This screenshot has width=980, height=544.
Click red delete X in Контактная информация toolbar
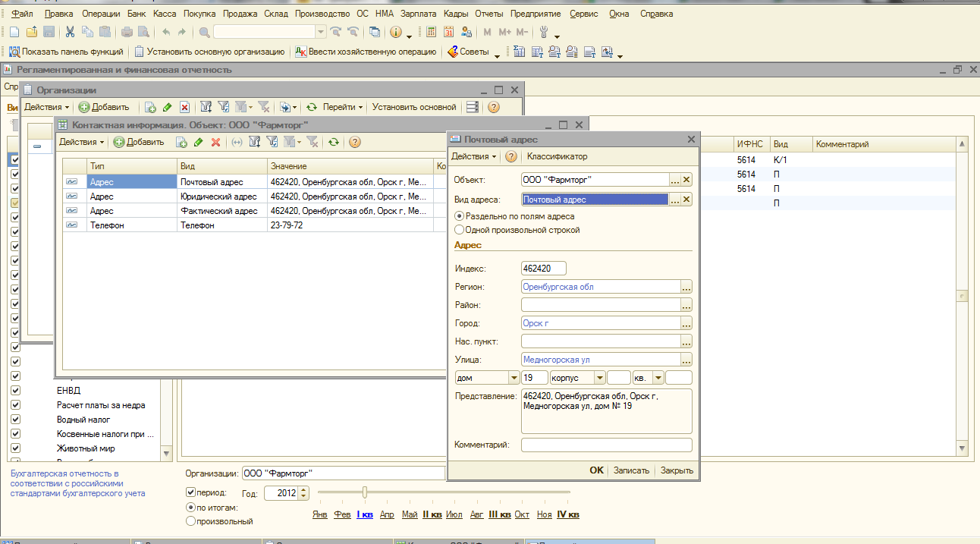pyautogui.click(x=216, y=142)
